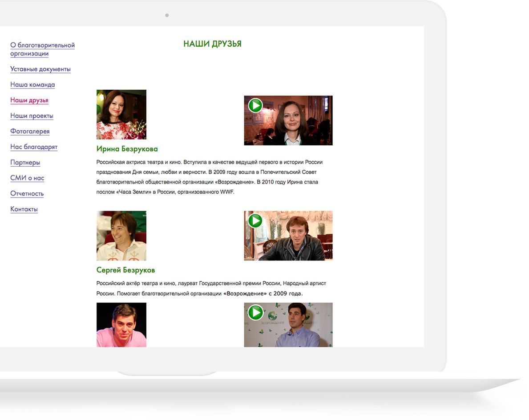
Task: Select 'Наши друзья' in the sidebar
Action: [29, 100]
